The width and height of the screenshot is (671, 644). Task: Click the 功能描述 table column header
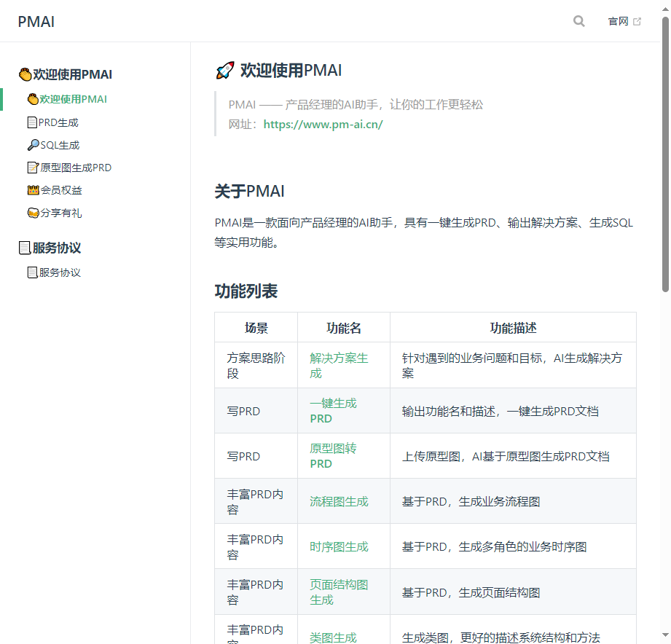[x=513, y=329]
